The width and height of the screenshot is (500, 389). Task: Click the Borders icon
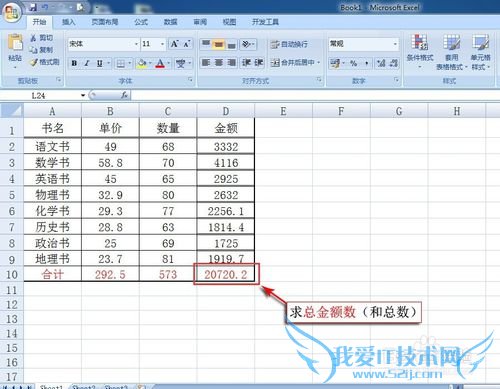coord(121,63)
